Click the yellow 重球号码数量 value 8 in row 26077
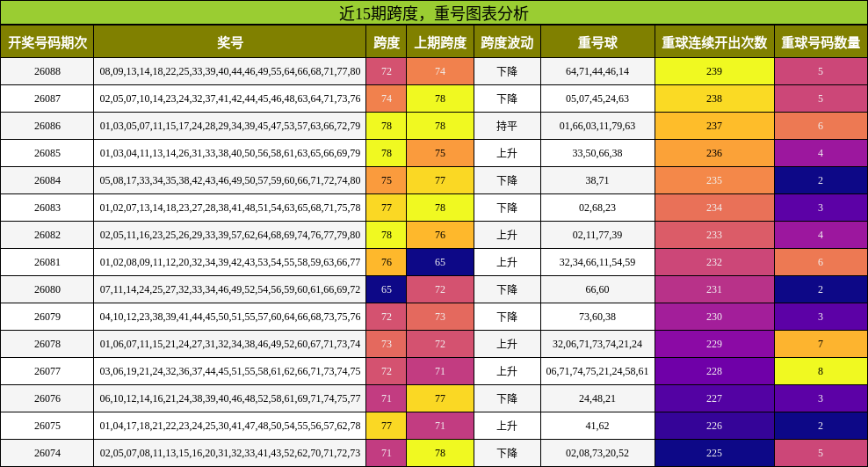868x467 pixels. 821,371
